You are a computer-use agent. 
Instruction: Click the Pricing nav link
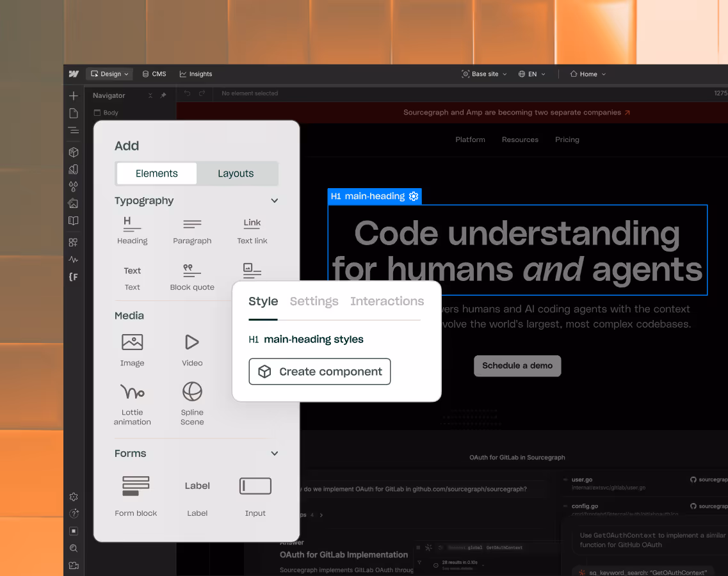(x=567, y=140)
